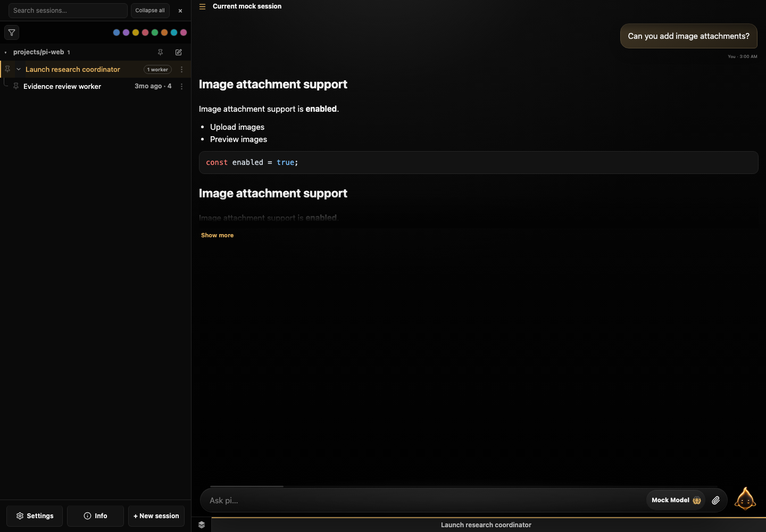Open the Evidence review worker session

click(x=62, y=86)
